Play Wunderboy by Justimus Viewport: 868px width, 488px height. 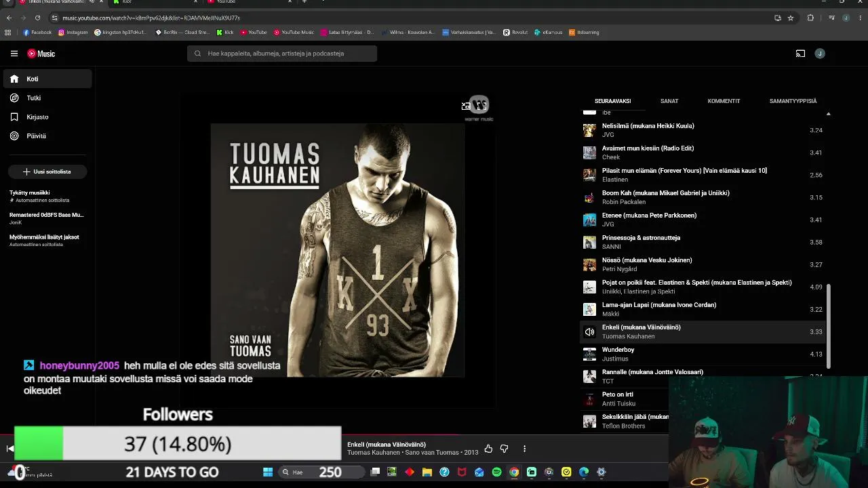704,354
